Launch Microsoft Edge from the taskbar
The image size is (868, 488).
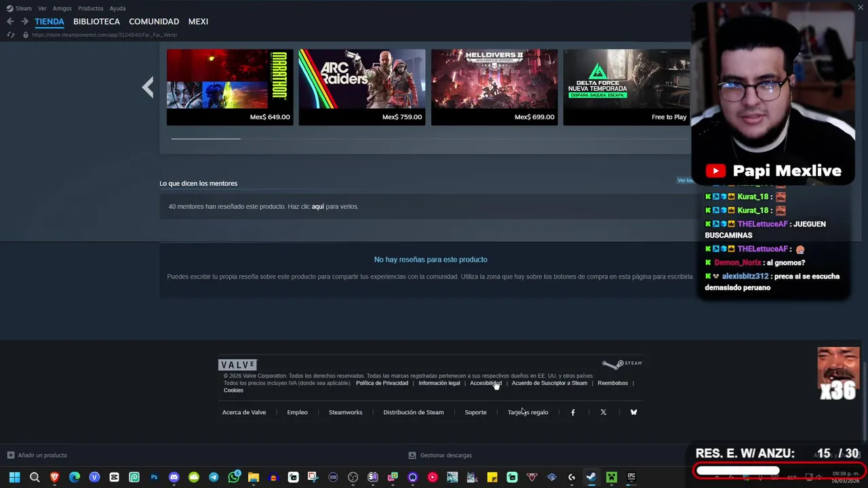(75, 477)
